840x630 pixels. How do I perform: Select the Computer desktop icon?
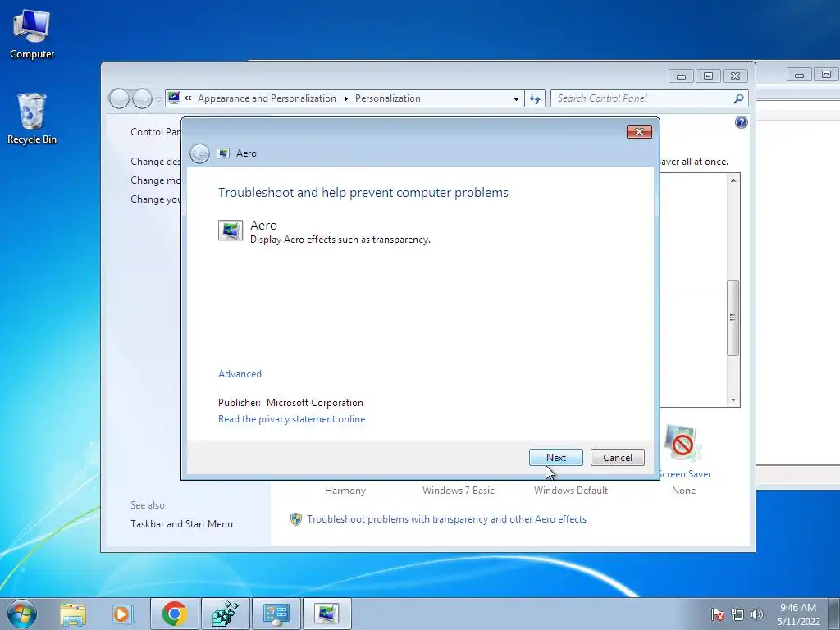point(32,34)
